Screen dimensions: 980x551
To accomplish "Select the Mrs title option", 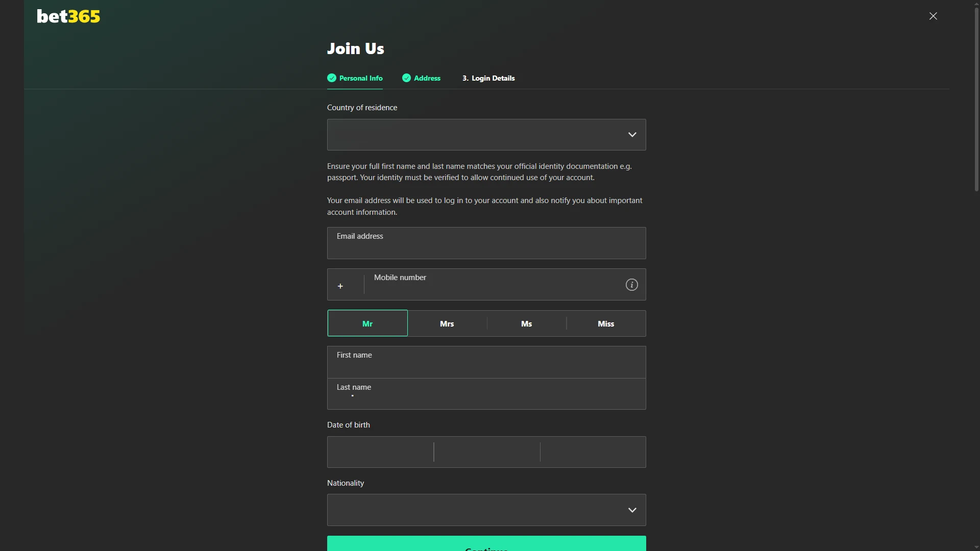I will tap(447, 323).
